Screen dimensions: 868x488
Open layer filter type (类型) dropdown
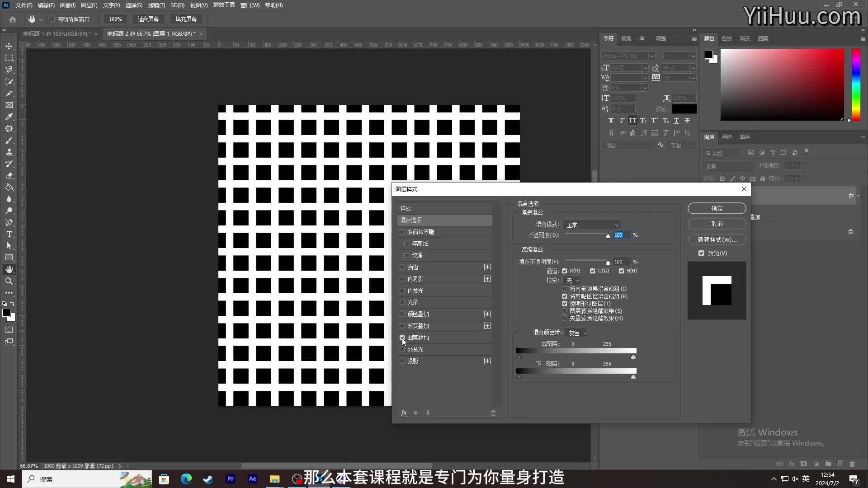point(722,153)
